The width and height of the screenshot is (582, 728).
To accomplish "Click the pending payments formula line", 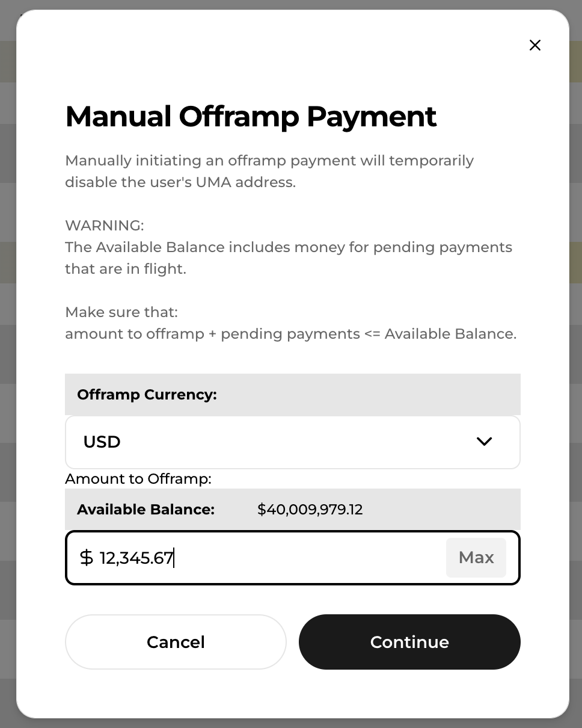I will click(x=290, y=334).
